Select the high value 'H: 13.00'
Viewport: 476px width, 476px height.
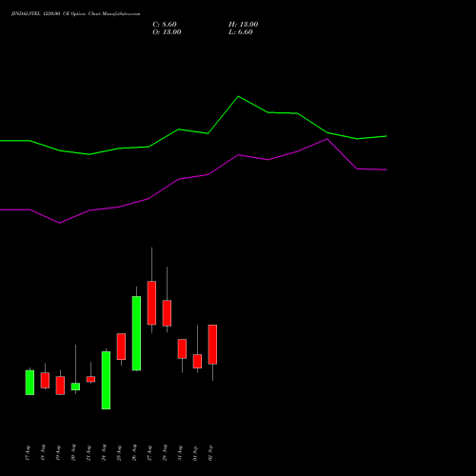point(244,25)
